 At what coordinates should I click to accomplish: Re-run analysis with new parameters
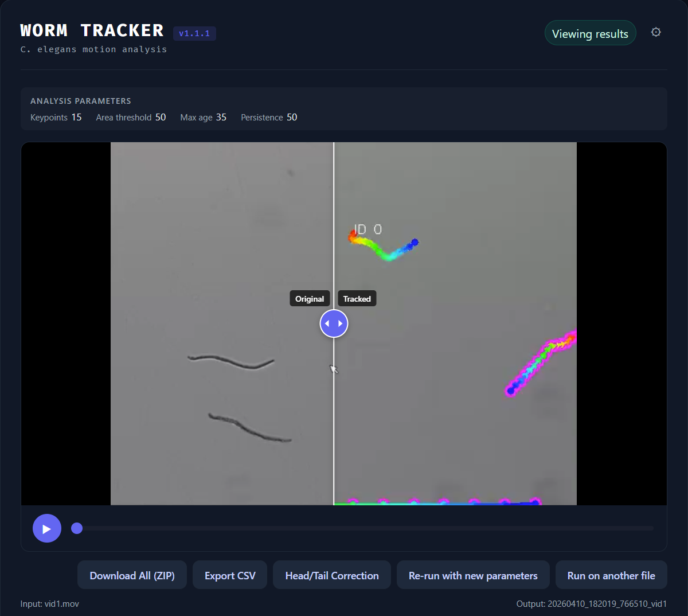[473, 575]
